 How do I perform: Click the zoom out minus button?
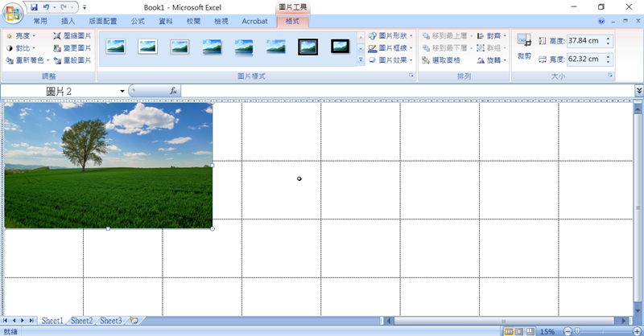(568, 331)
